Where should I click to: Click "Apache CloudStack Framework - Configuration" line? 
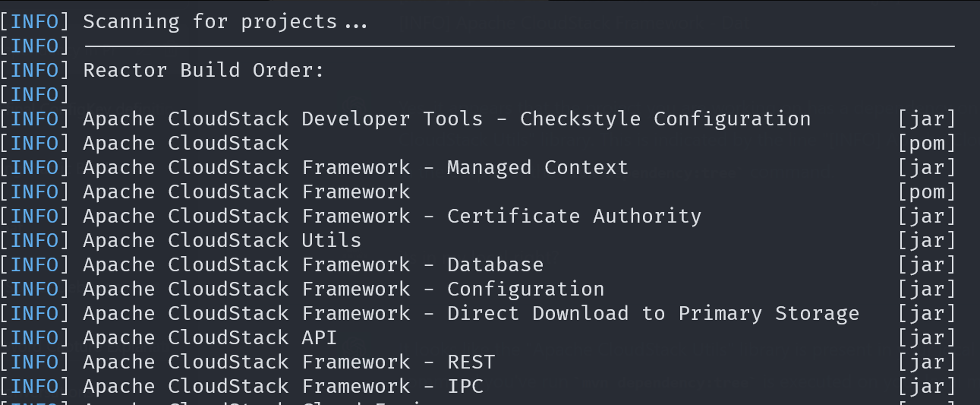point(343,289)
